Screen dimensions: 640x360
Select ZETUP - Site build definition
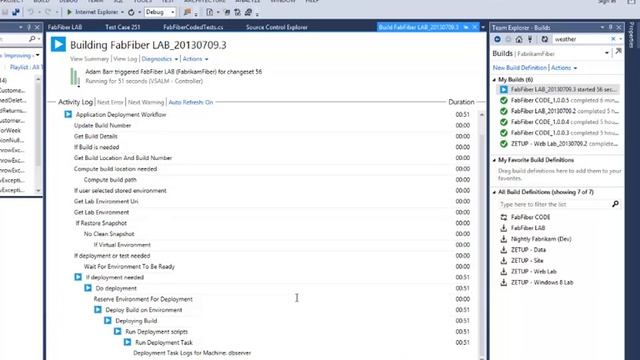click(527, 260)
